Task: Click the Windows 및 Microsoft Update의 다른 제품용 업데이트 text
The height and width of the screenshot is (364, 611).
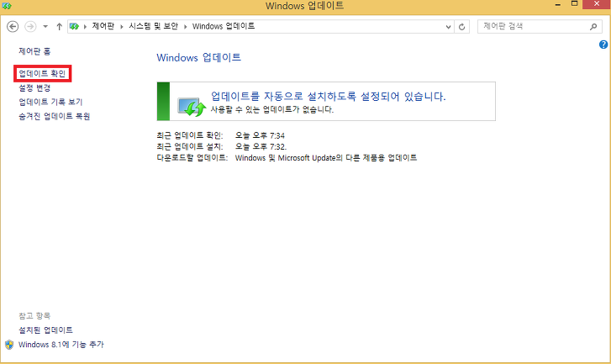Action: (x=326, y=158)
